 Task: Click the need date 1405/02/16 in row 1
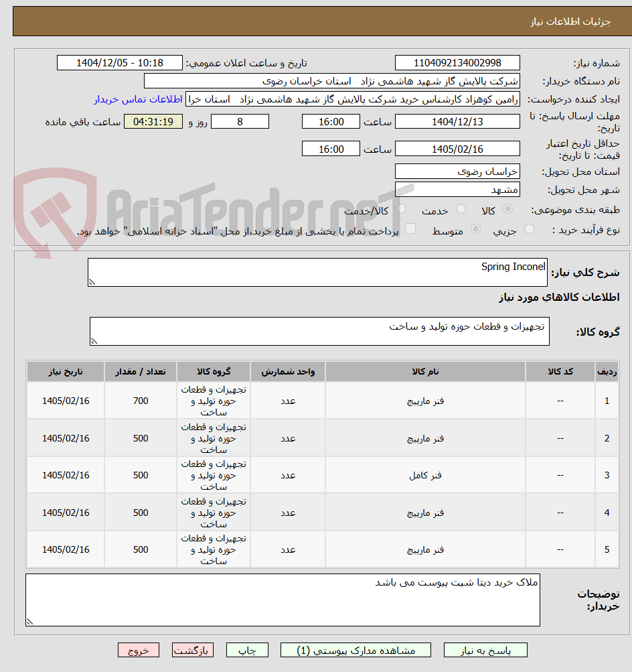[66, 401]
